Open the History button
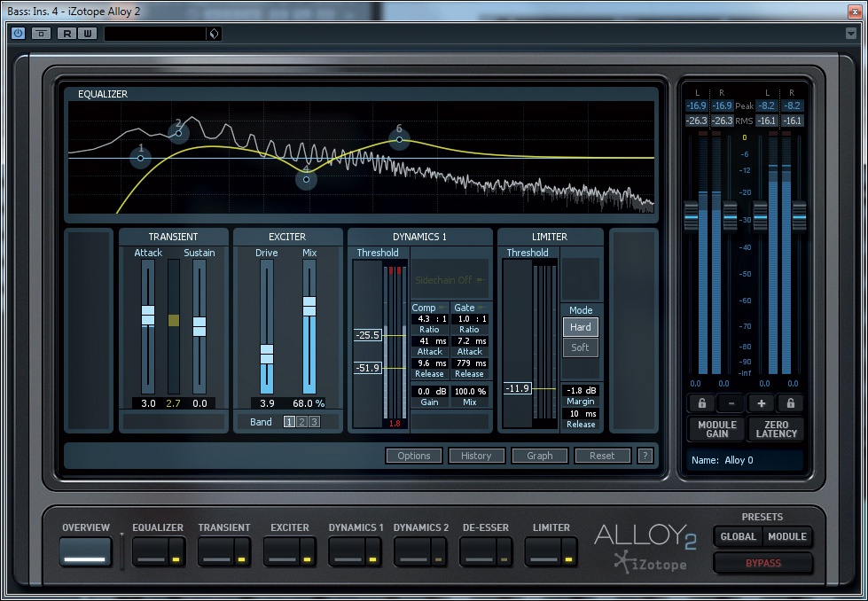The width and height of the screenshot is (868, 601). point(476,456)
